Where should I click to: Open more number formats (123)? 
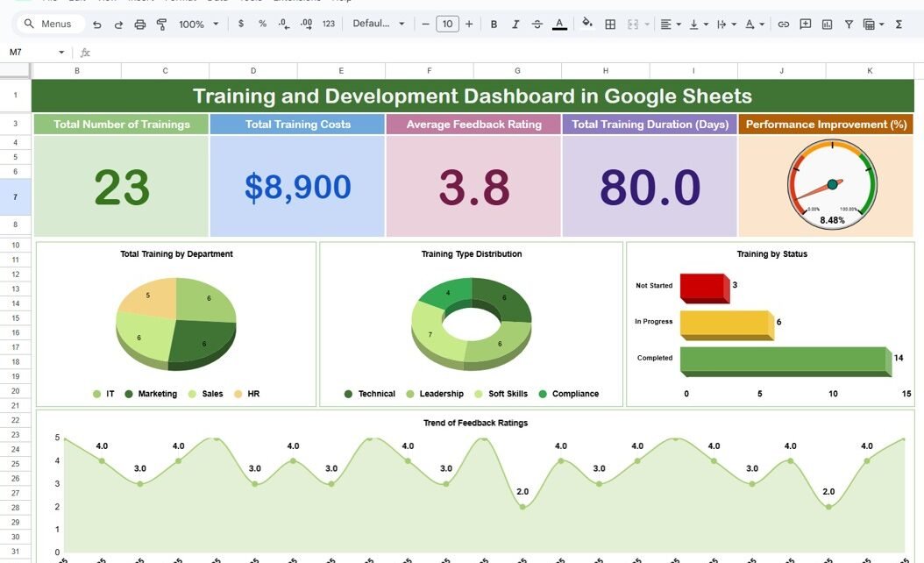329,24
